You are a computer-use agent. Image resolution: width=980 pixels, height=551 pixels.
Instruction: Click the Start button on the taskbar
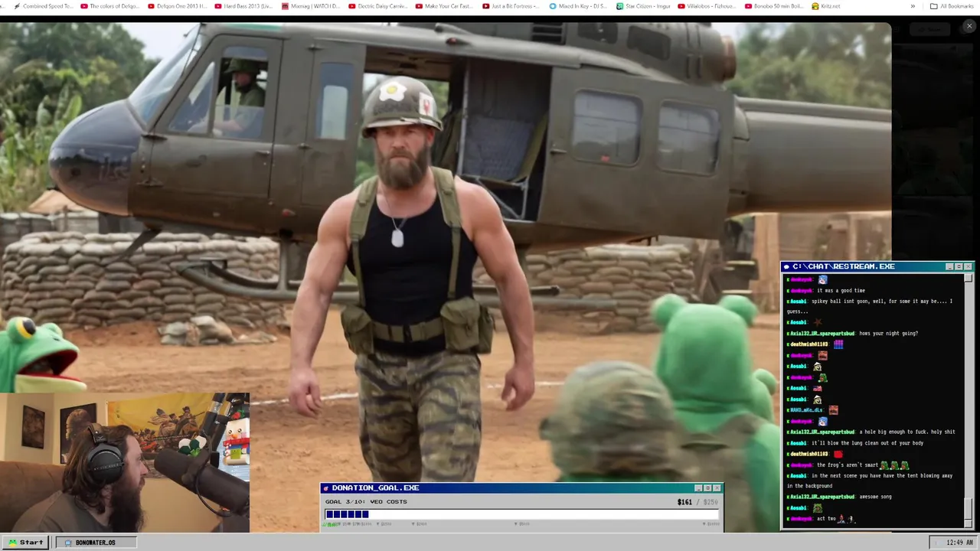[26, 543]
